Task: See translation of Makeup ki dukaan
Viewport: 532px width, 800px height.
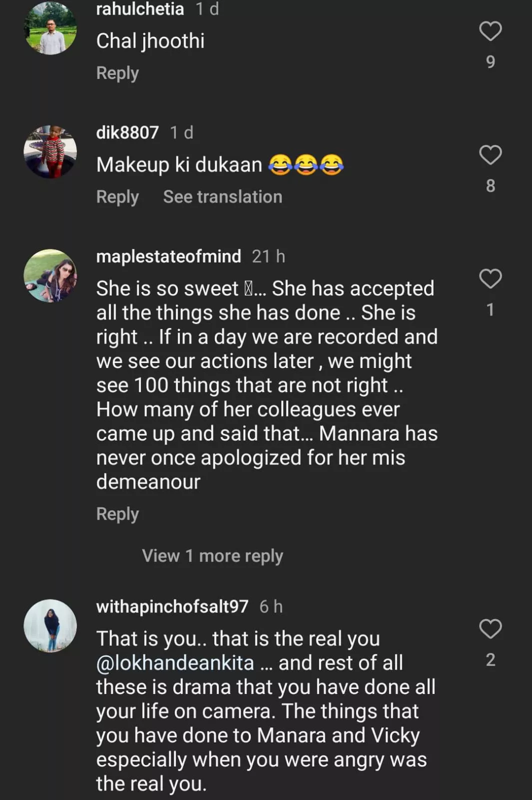Action: click(222, 197)
